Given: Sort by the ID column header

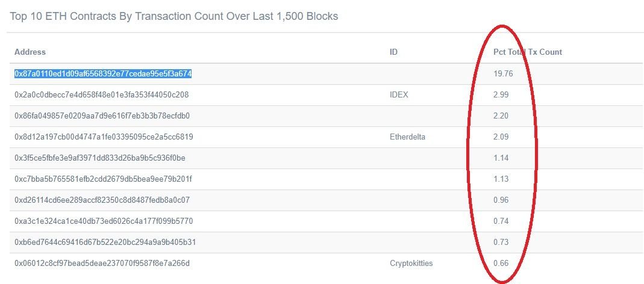Looking at the screenshot, I should point(393,52).
